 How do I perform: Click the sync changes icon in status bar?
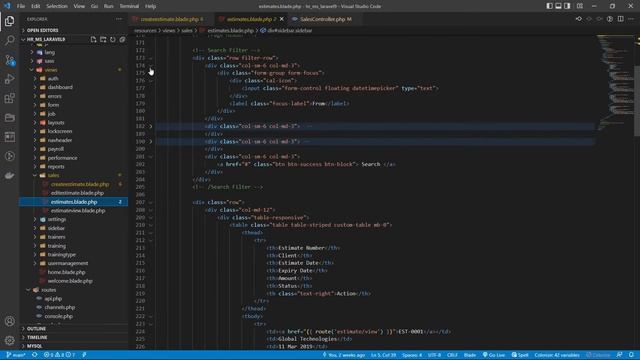pyautogui.click(x=35, y=355)
